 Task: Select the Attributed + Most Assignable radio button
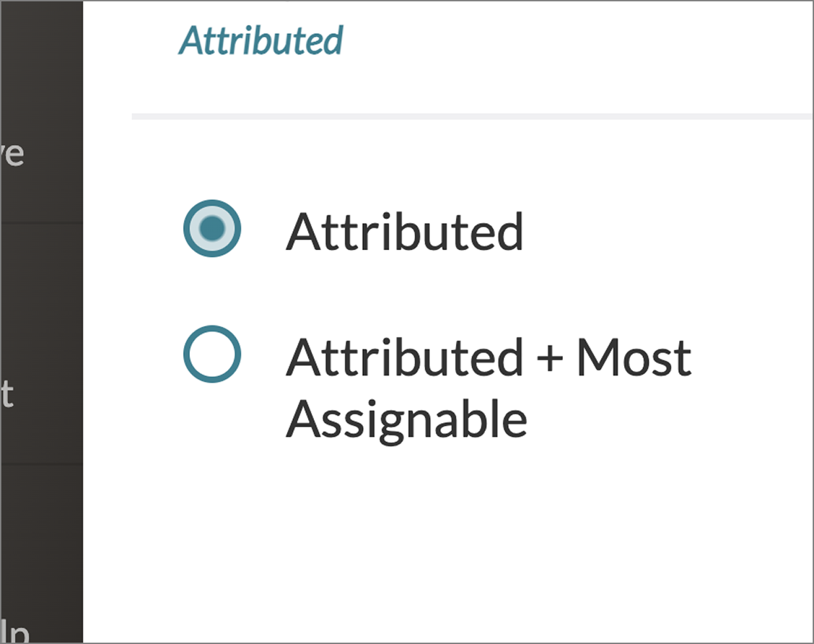[x=212, y=355]
